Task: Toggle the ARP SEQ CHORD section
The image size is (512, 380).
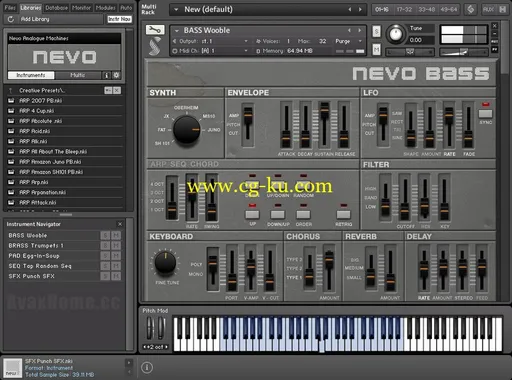Action: click(x=184, y=164)
